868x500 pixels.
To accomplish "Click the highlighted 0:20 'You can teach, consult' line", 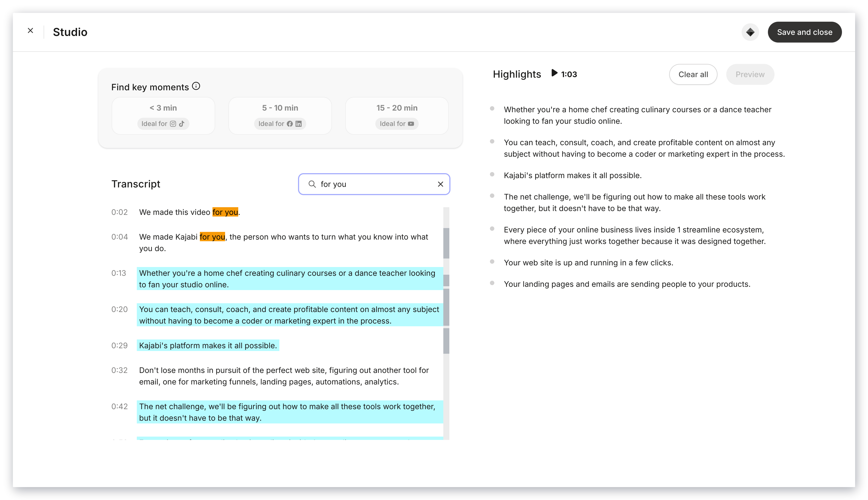I will click(x=290, y=315).
